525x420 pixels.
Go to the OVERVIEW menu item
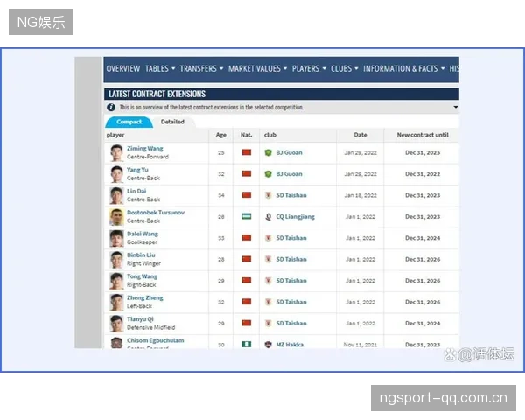pos(123,68)
